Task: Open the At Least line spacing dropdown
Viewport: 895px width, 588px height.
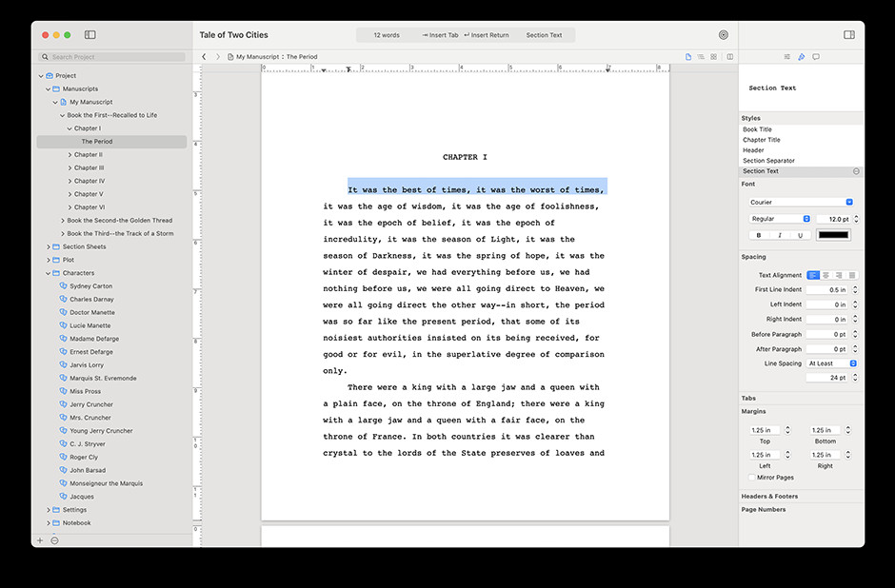Action: (x=832, y=363)
